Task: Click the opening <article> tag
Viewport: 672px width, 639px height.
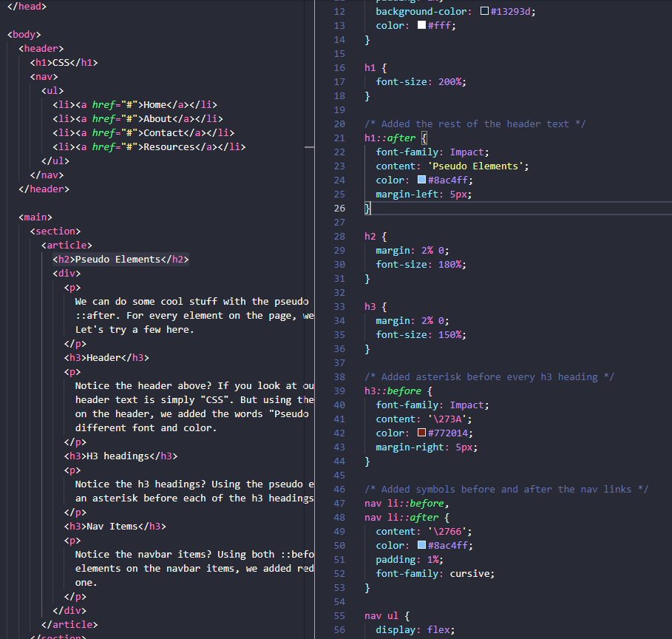Action: 67,246
